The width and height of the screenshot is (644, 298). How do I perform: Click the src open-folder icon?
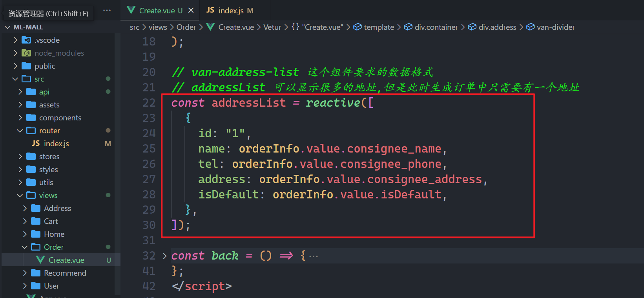[26, 79]
